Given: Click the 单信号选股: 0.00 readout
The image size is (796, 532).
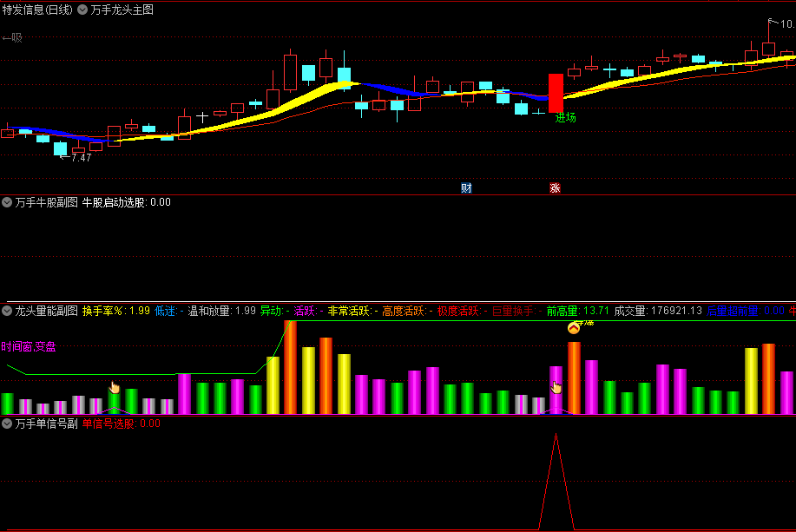Looking at the screenshot, I should pyautogui.click(x=121, y=424).
